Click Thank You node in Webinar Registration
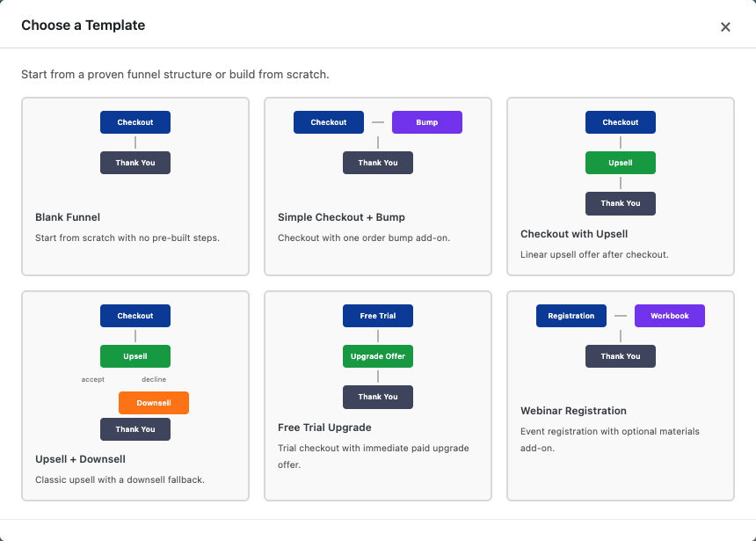The width and height of the screenshot is (756, 541). click(620, 356)
